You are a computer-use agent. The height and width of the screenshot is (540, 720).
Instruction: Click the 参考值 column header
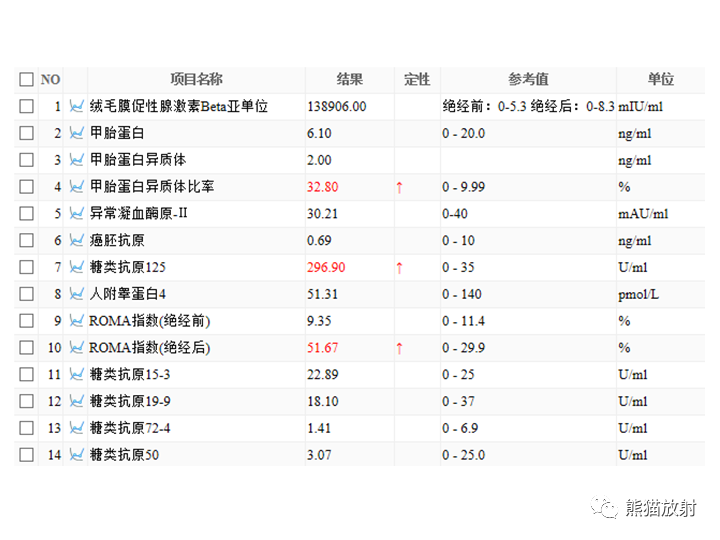click(528, 79)
